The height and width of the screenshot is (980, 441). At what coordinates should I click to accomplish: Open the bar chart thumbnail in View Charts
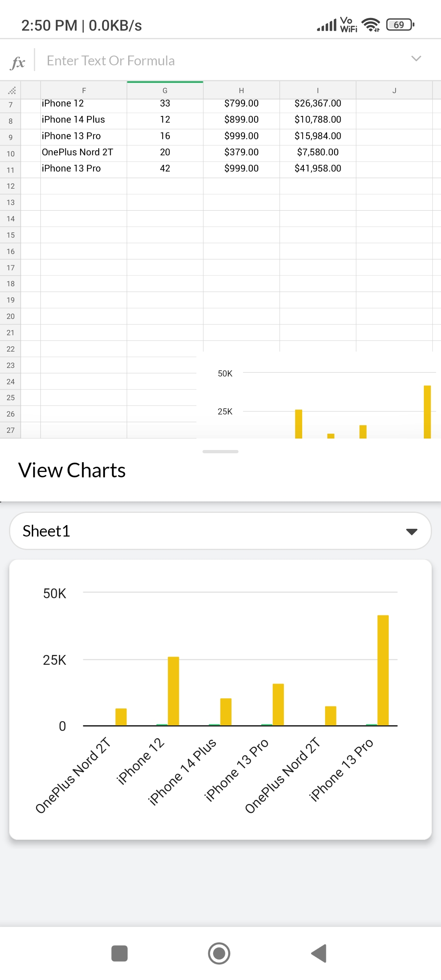[220, 699]
